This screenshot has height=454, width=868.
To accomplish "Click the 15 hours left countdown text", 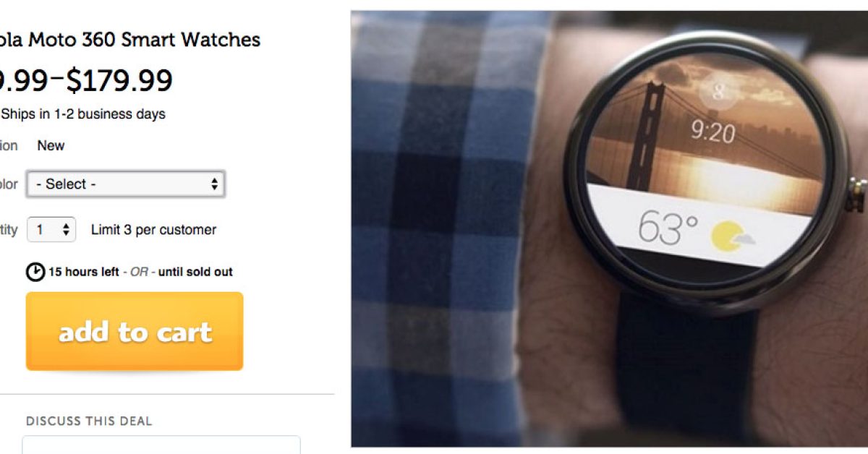I will (84, 273).
